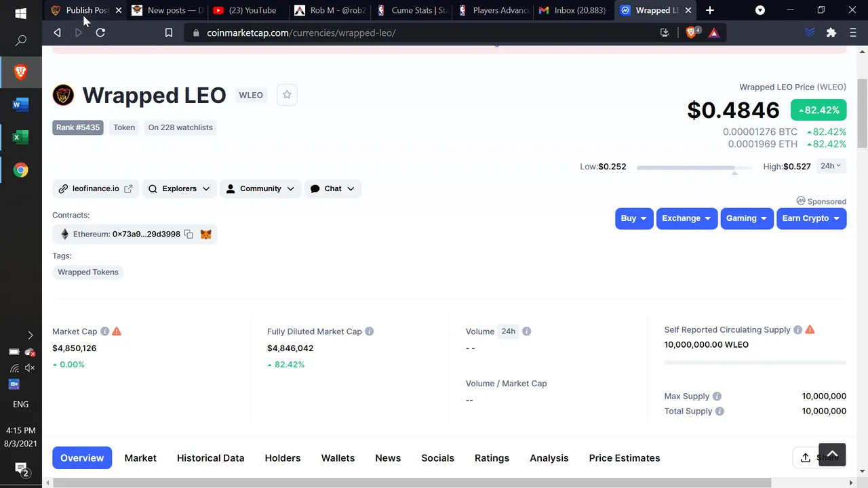Image resolution: width=868 pixels, height=488 pixels.
Task: Add Wrapped LEO to watchlist star
Action: (x=287, y=95)
